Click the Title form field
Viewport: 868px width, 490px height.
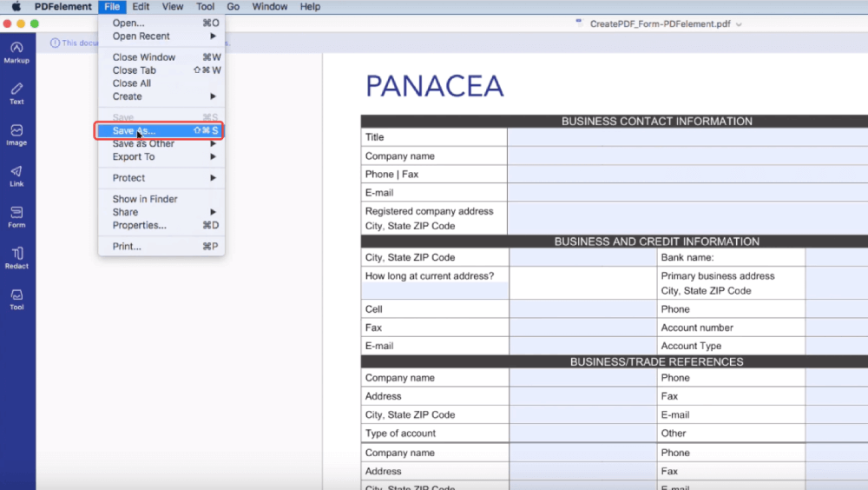[686, 137]
